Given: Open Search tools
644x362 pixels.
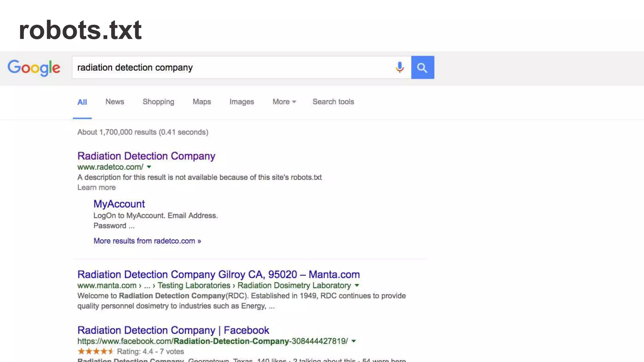Looking at the screenshot, I should coord(333,102).
